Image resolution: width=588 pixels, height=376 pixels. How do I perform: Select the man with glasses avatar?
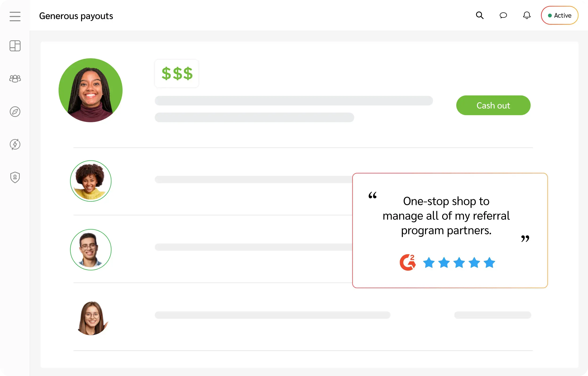(x=91, y=250)
